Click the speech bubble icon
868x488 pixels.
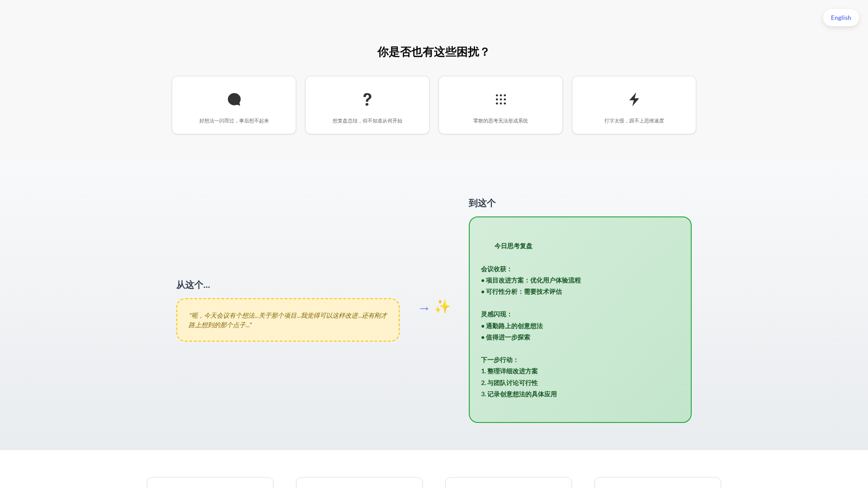[234, 99]
